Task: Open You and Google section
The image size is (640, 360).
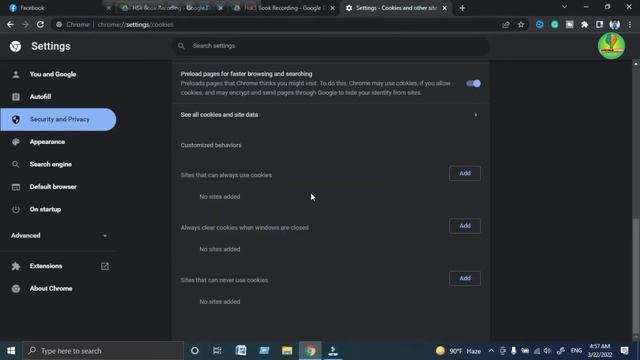Action: (53, 74)
